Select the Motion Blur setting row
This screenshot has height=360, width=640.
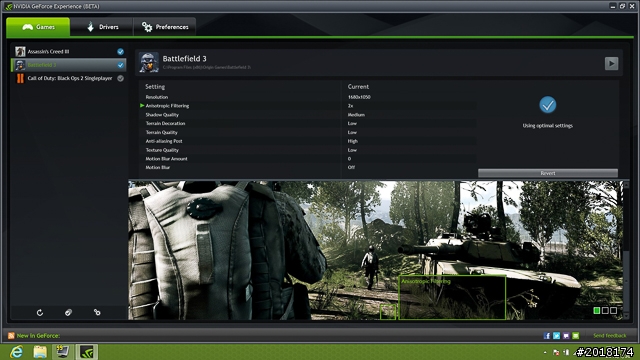click(x=307, y=167)
